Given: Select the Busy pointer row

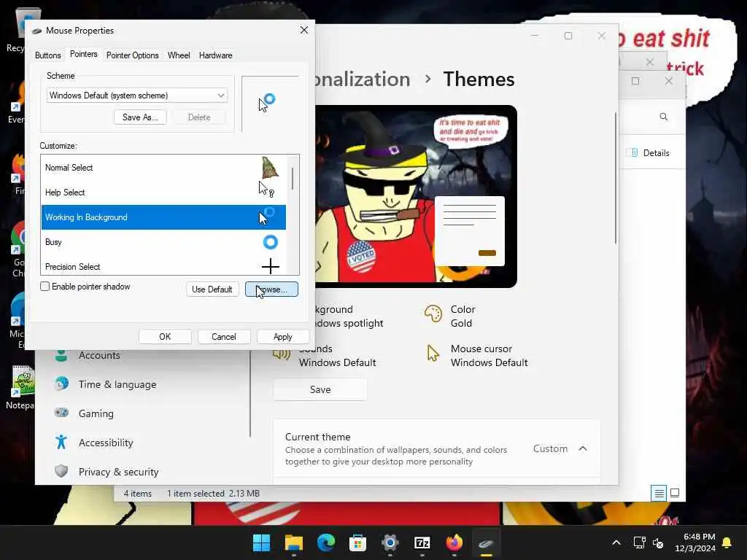Looking at the screenshot, I should [163, 242].
